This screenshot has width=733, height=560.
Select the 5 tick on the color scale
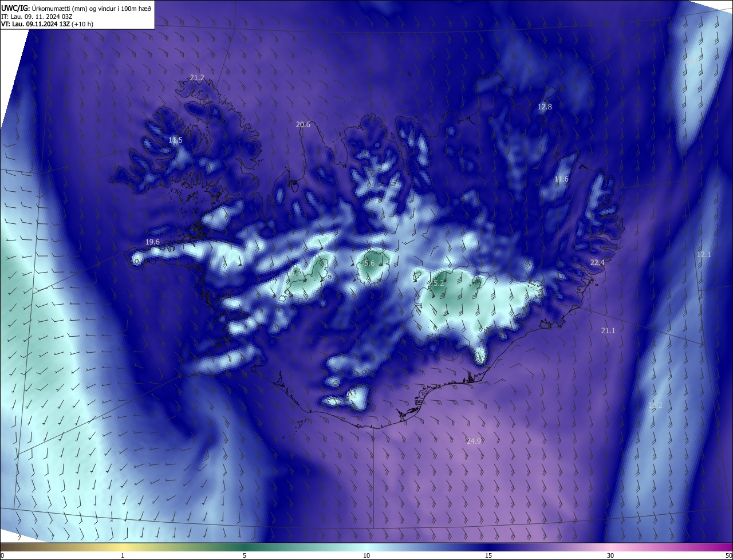click(245, 555)
